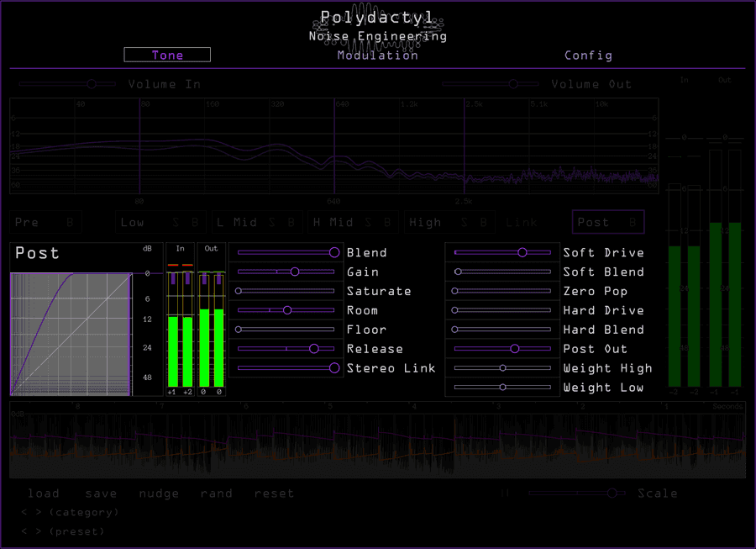The width and height of the screenshot is (756, 549).
Task: Click the load preset button
Action: pos(44,494)
